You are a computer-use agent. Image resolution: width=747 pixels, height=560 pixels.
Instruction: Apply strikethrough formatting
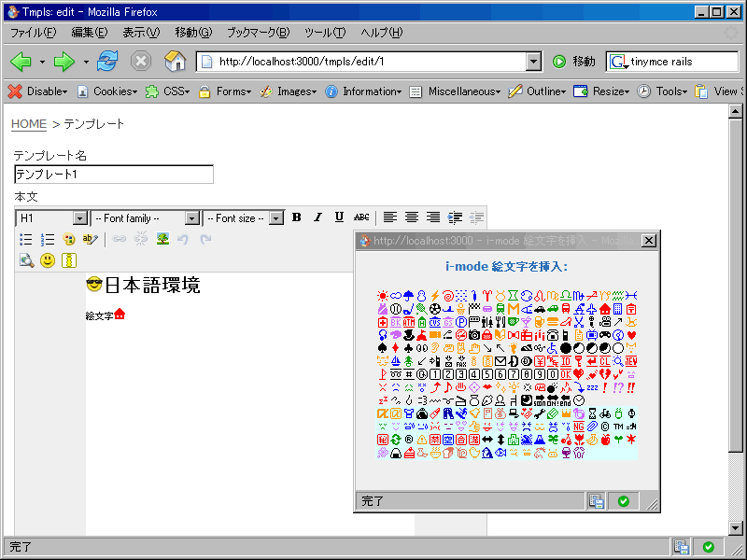point(361,217)
